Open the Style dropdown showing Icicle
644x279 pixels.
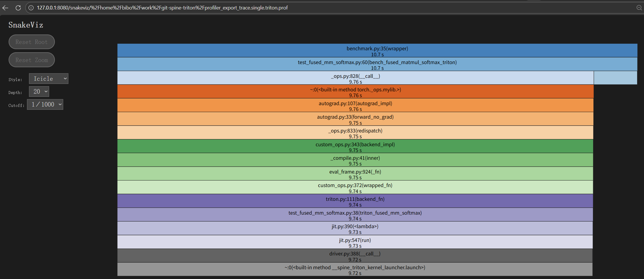(49, 79)
